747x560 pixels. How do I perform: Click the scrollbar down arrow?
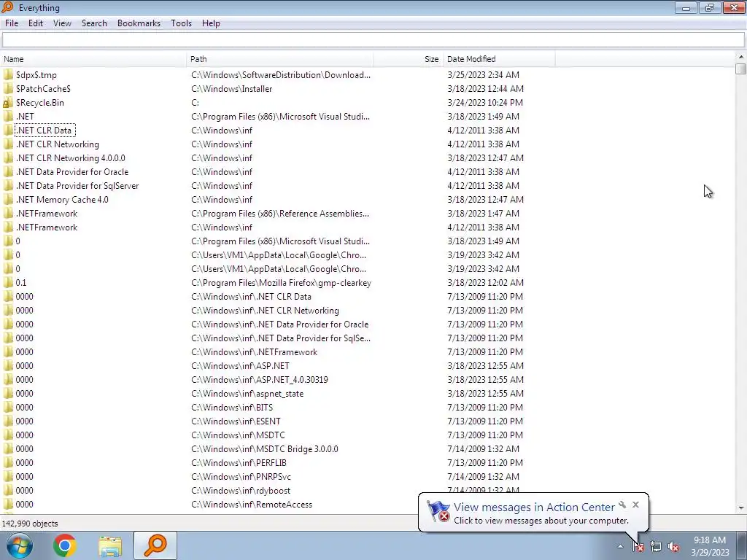(x=740, y=508)
